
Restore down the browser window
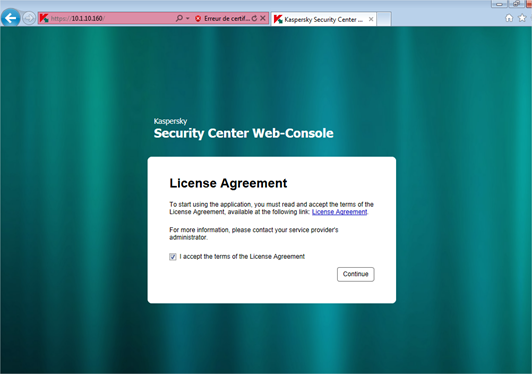516,4
